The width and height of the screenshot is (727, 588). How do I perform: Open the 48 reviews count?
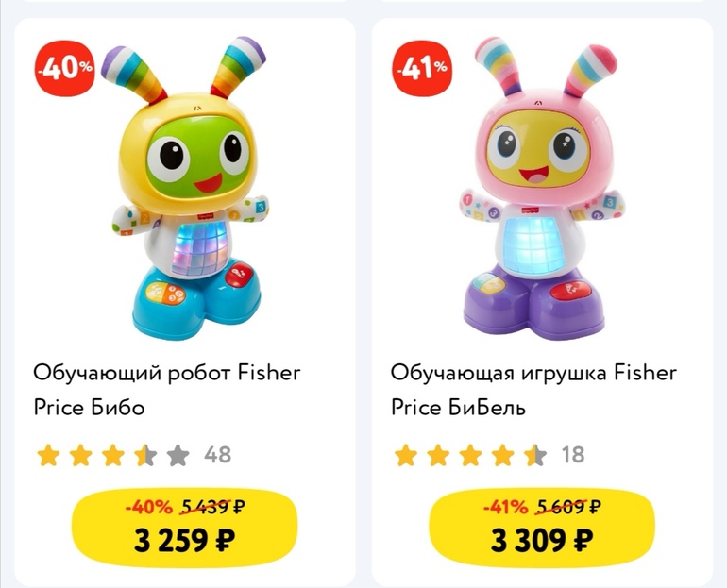coord(217,455)
